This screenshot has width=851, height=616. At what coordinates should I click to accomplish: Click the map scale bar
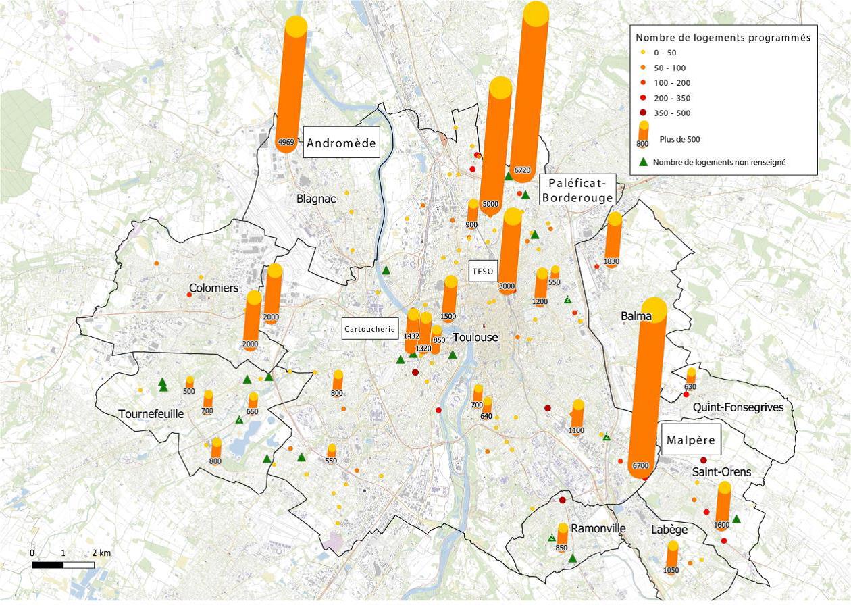coord(63,565)
